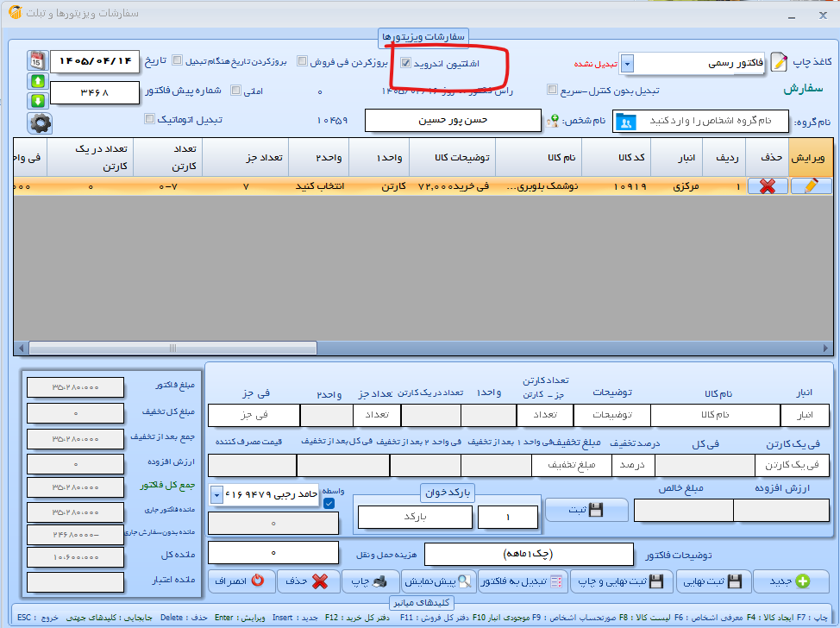Click the درصد discount entry field
The width and height of the screenshot is (840, 628).
632,466
